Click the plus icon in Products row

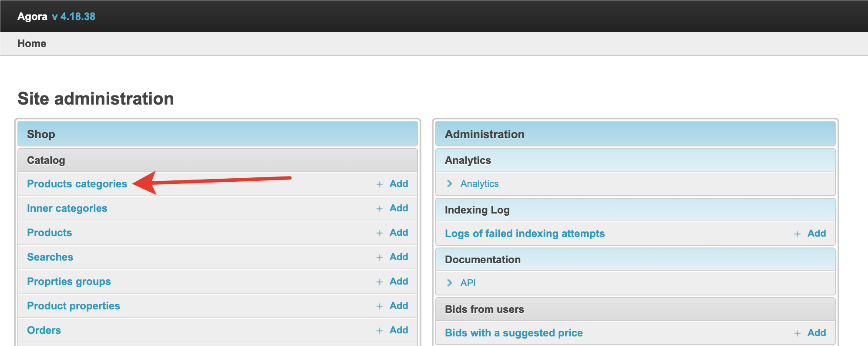(x=380, y=233)
